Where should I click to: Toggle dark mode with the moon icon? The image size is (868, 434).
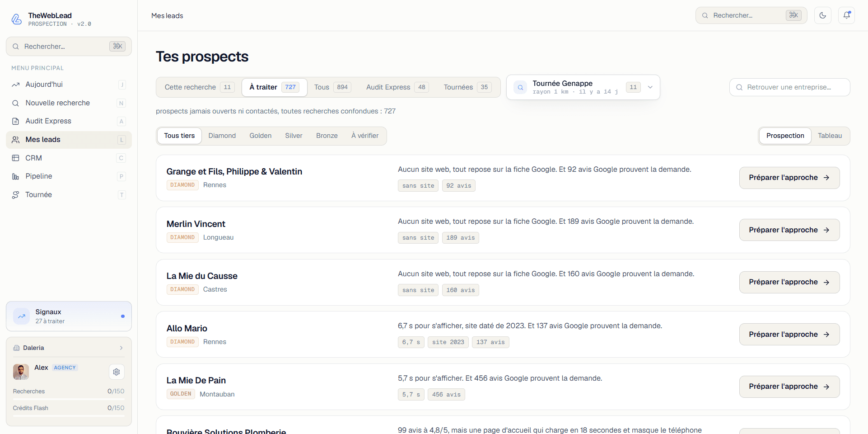point(823,15)
